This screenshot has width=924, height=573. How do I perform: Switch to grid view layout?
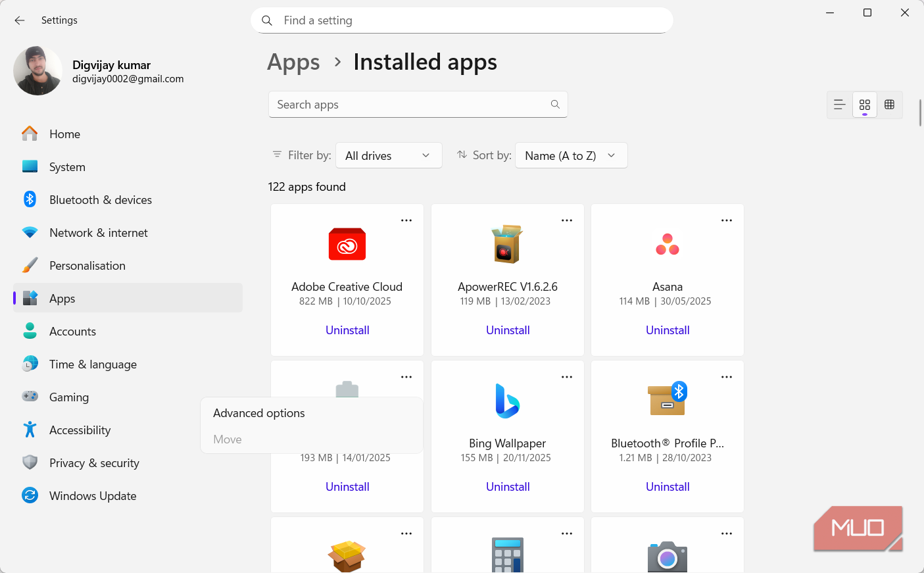tap(865, 105)
